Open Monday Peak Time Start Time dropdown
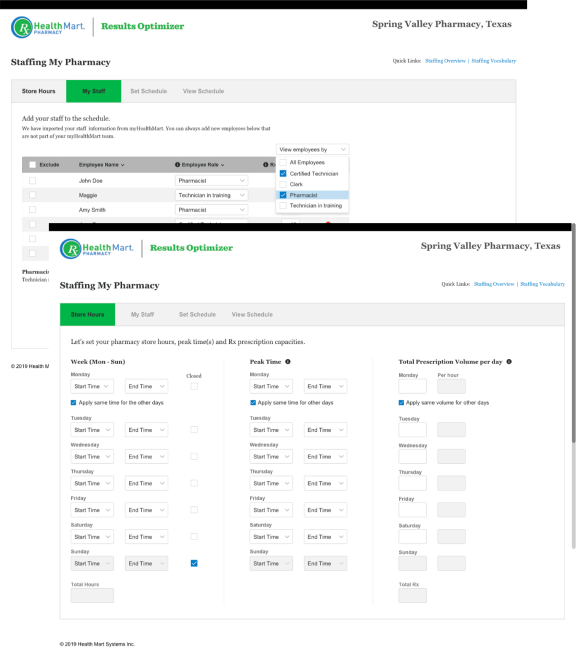The width and height of the screenshot is (576, 662). coord(271,386)
